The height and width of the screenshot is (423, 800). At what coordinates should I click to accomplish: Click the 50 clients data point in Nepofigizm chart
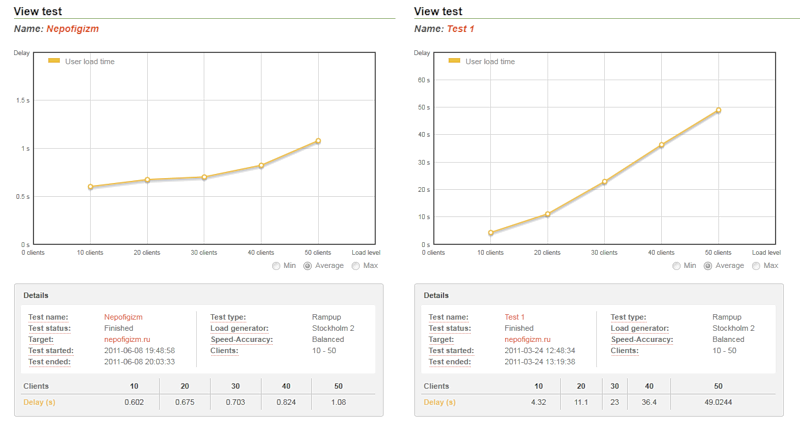tap(318, 141)
